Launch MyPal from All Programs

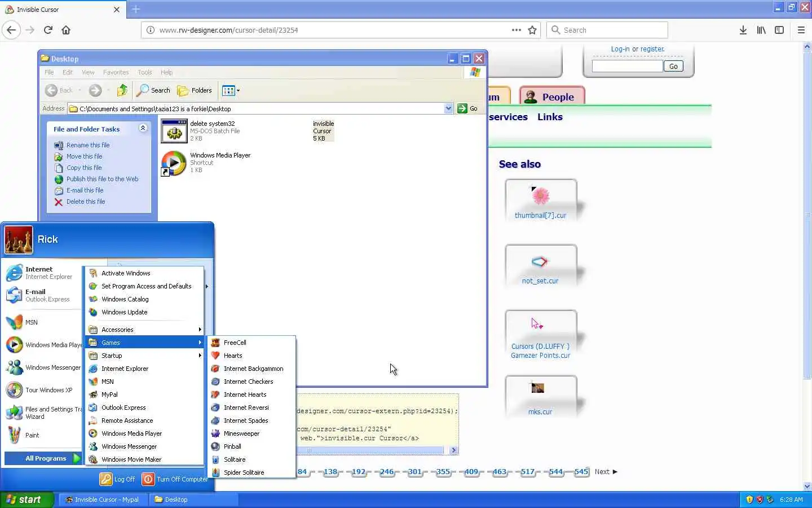pyautogui.click(x=144, y=395)
